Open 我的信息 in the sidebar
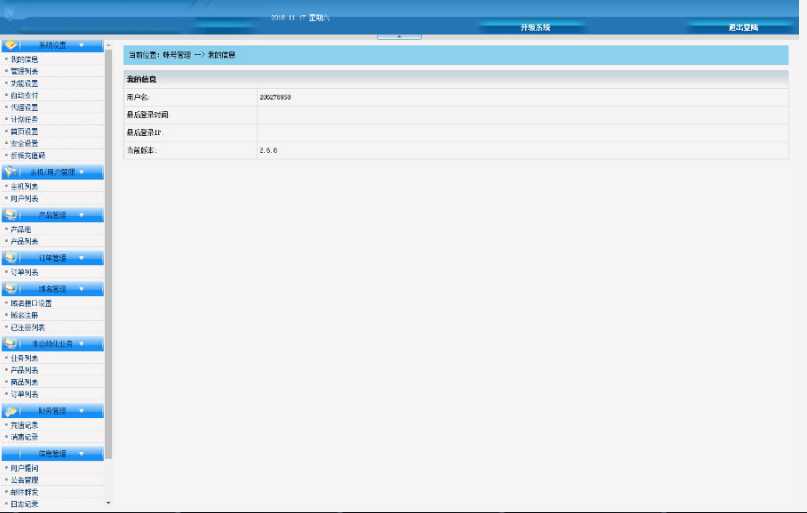The image size is (807, 513). pos(25,60)
